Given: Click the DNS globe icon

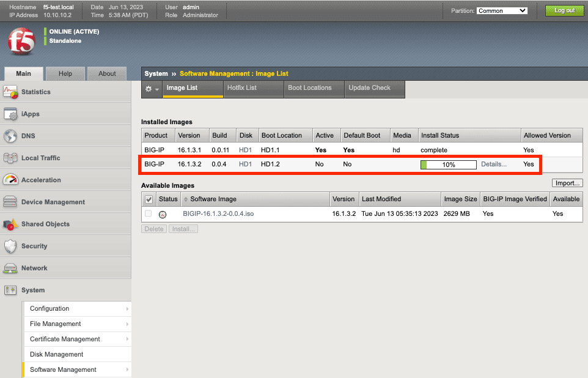Looking at the screenshot, I should click(10, 136).
